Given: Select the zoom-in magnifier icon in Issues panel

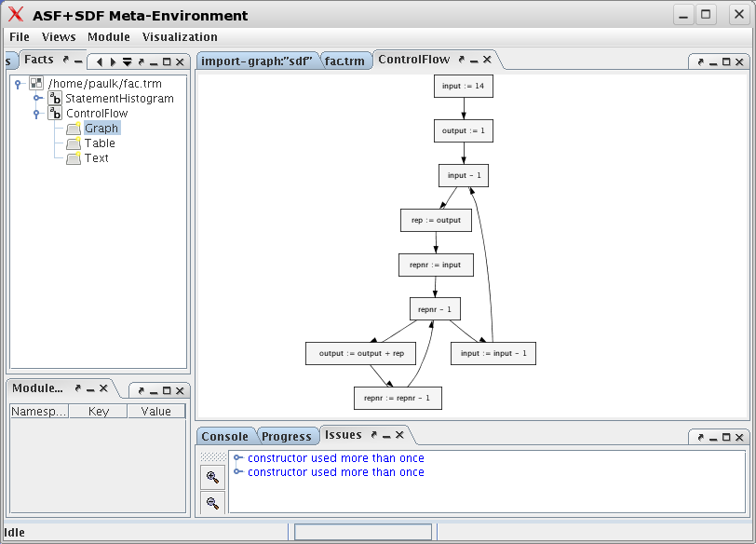Looking at the screenshot, I should 212,476.
